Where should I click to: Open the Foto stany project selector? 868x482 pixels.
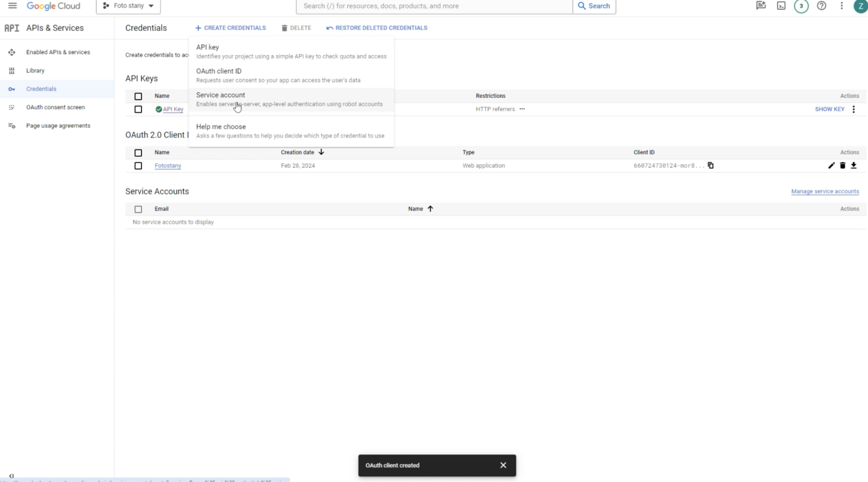pos(128,6)
